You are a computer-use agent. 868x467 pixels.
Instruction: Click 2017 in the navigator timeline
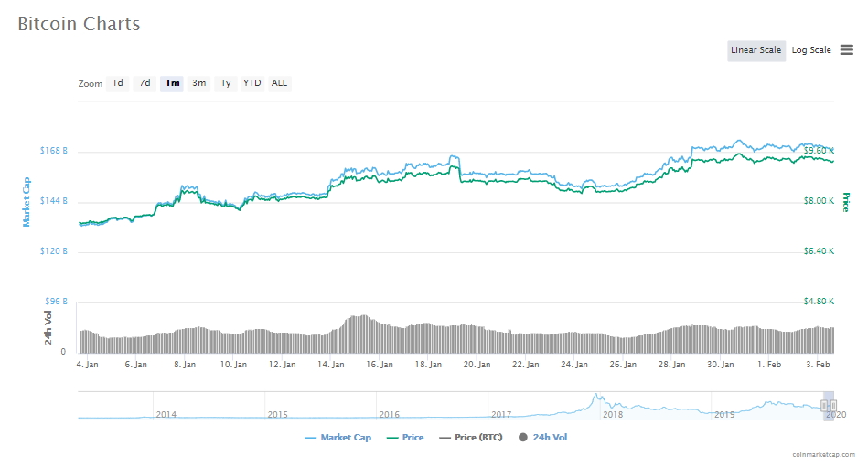click(501, 414)
